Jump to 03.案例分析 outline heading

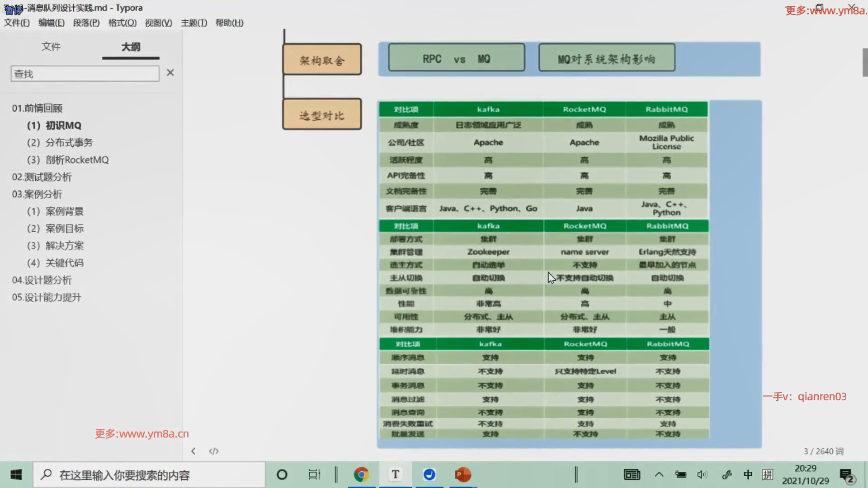coord(37,194)
